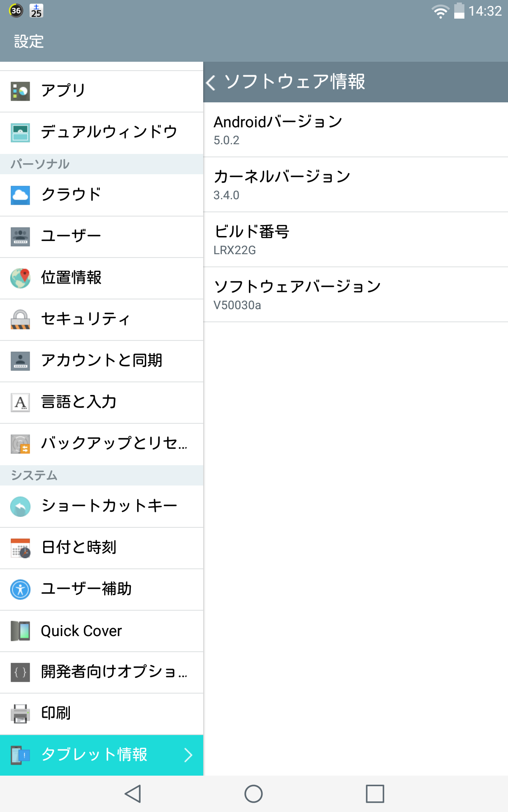The image size is (508, 812).
Task: Open the Printing (印刷) printer icon
Action: [x=20, y=713]
